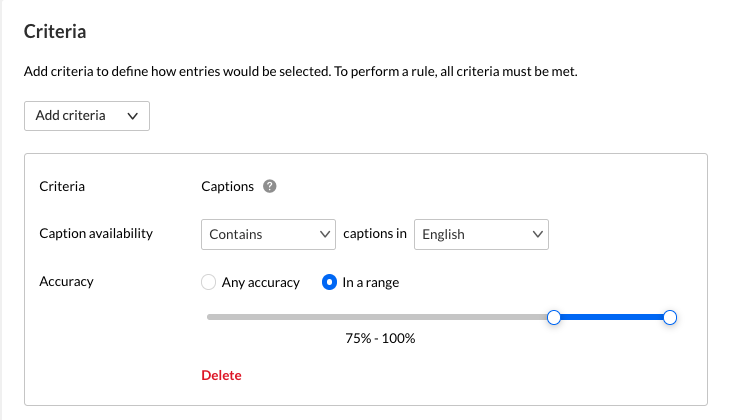Click the Accuracy row label
This screenshot has height=420, width=740.
(x=66, y=282)
